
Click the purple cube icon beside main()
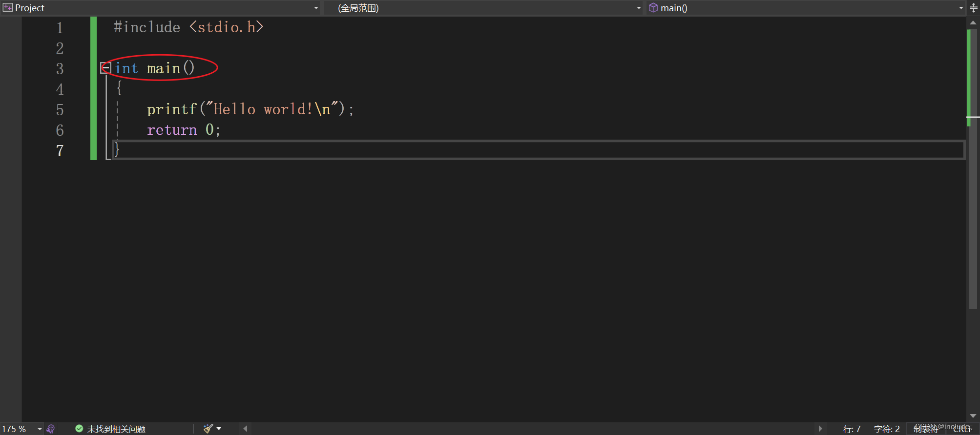click(x=653, y=7)
